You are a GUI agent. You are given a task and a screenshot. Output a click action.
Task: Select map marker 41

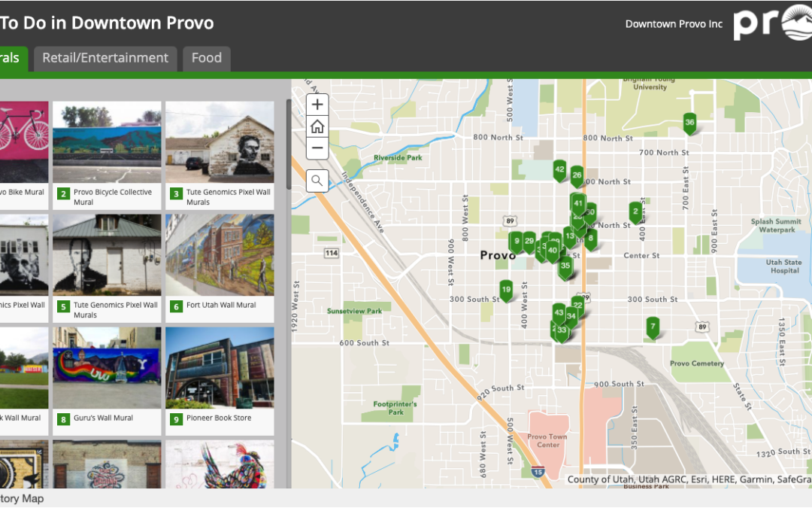[578, 204]
